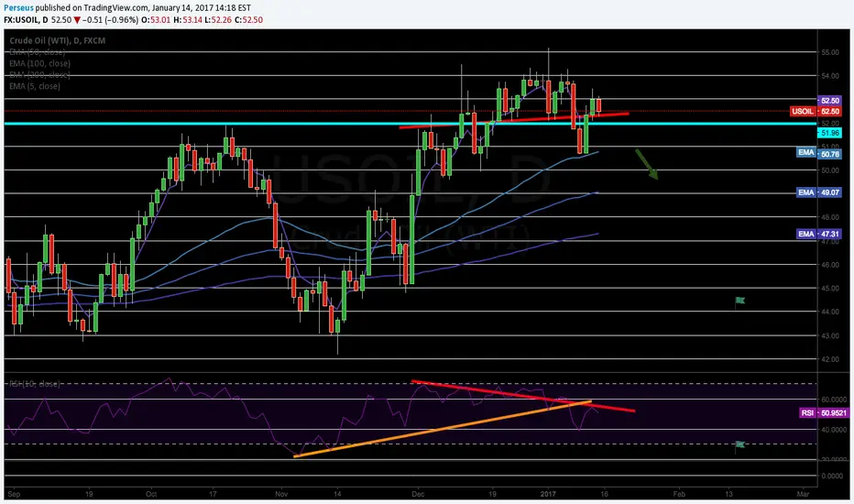
Task: Select the RSI (10, close) indicator legend
Action: tap(34, 384)
